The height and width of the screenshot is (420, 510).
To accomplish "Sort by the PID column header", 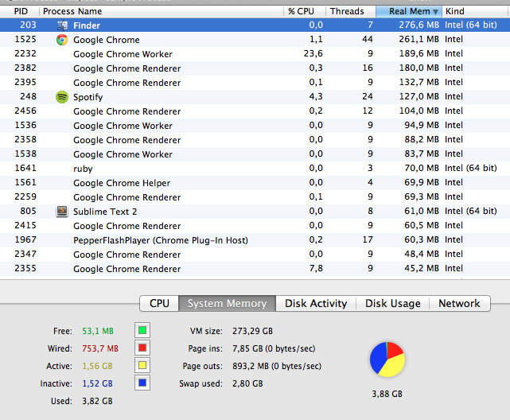I will pos(21,11).
